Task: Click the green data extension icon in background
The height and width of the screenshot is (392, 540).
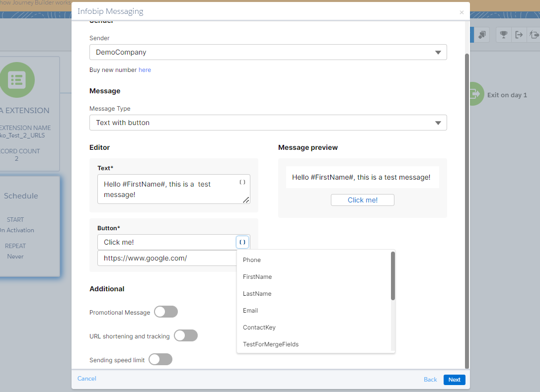Action: click(x=17, y=80)
